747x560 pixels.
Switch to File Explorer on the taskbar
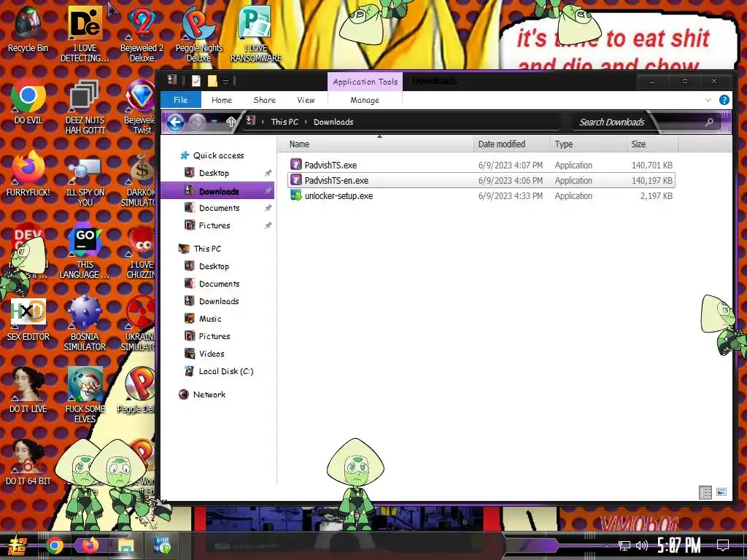click(x=125, y=545)
